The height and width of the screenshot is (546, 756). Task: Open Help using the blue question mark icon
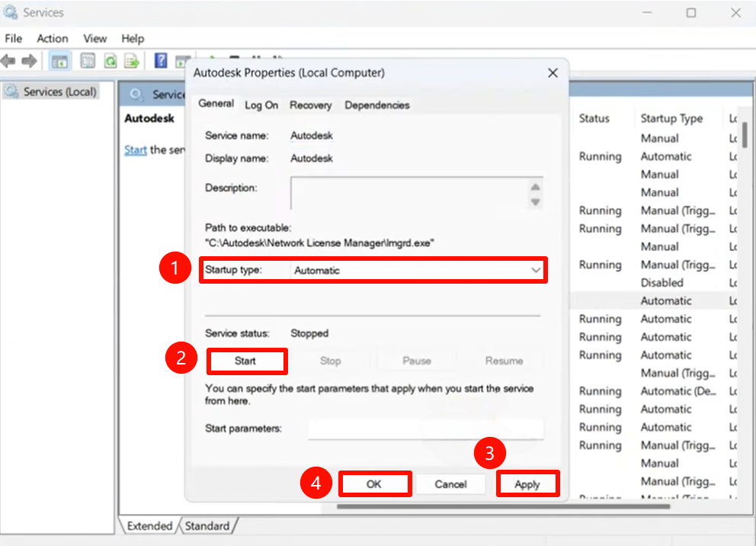[x=161, y=61]
